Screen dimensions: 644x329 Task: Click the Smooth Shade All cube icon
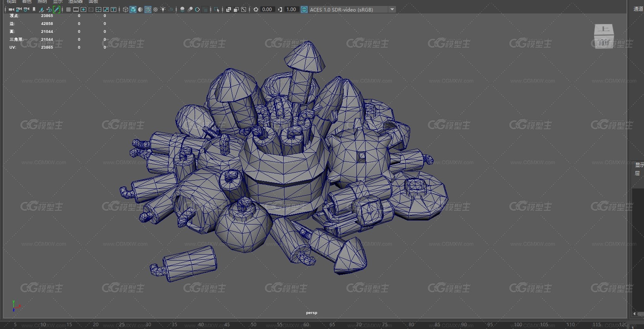[x=133, y=10]
